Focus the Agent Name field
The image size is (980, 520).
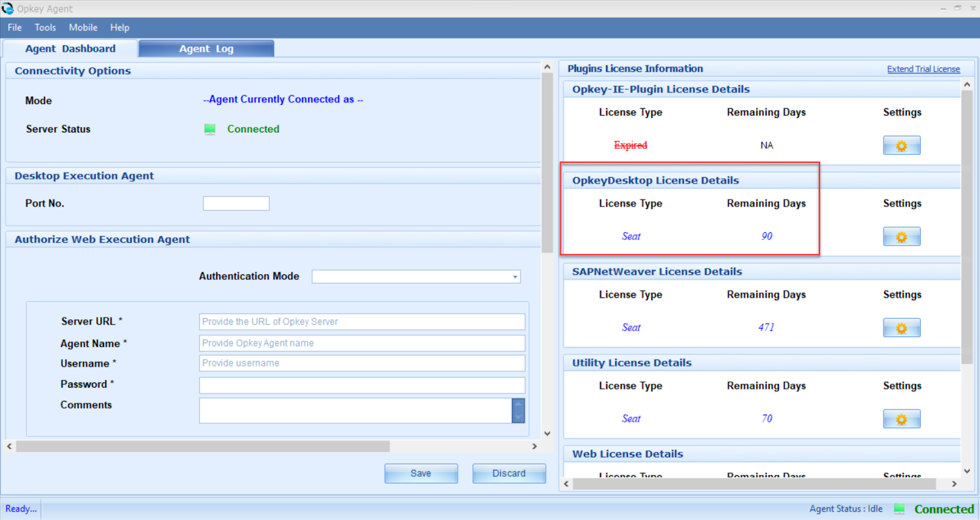coord(362,343)
